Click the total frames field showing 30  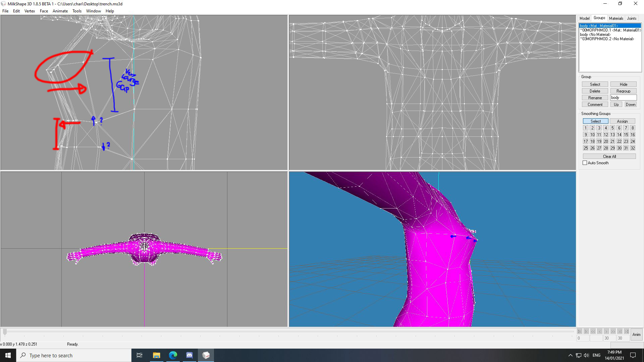623,338
